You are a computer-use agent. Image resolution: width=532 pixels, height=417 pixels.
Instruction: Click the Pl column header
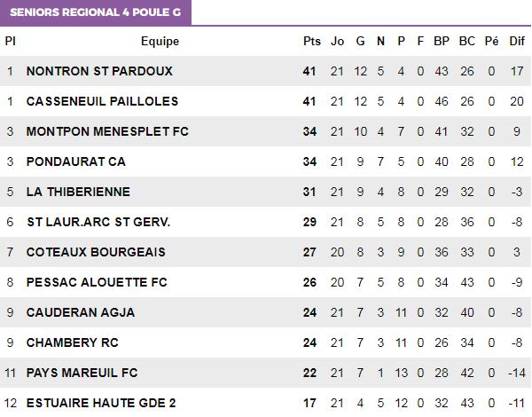coord(10,41)
